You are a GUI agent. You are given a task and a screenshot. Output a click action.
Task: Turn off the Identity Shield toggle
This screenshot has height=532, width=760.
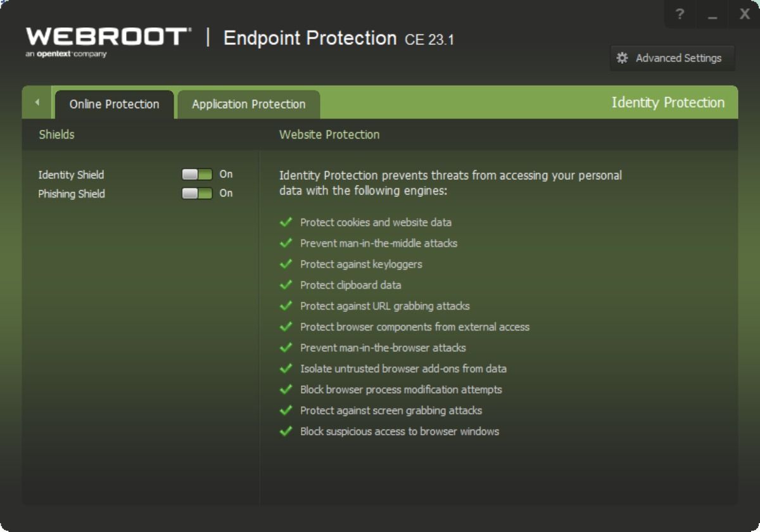(197, 174)
